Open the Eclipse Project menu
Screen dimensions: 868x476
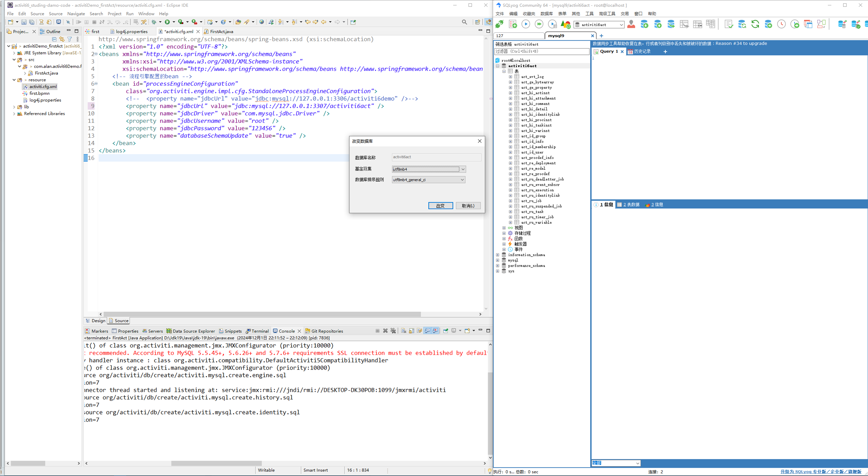(x=114, y=14)
